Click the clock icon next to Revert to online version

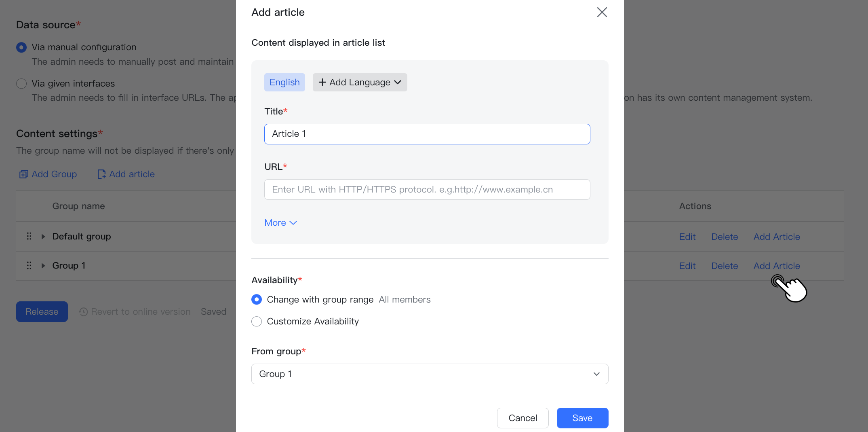point(83,311)
